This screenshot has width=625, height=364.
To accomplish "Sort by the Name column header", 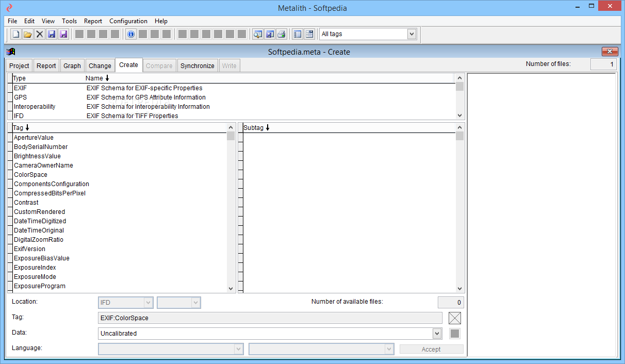I will pos(97,78).
